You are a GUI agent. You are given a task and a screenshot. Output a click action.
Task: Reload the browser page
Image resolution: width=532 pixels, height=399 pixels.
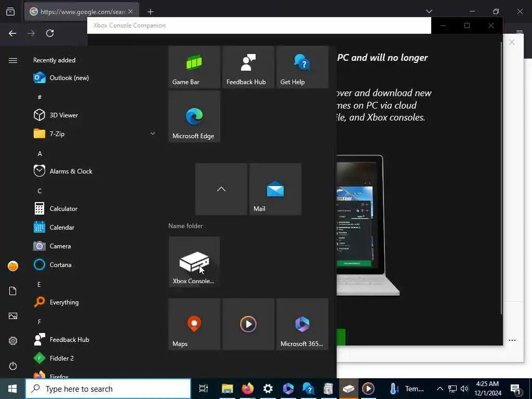tap(50, 33)
